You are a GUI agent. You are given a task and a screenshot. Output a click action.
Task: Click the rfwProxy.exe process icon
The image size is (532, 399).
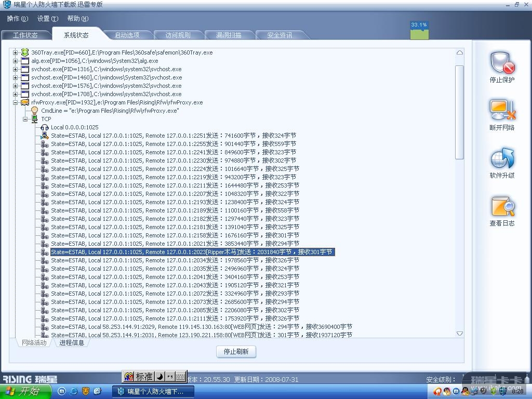[x=25, y=102]
